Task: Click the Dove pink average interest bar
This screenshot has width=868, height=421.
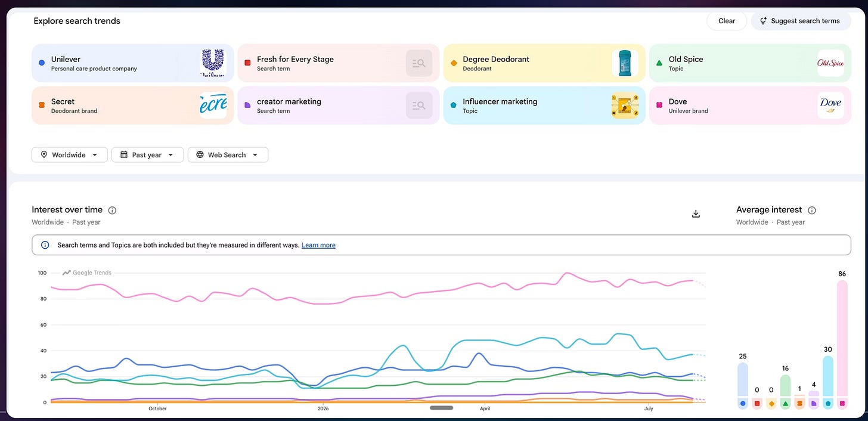Action: [x=842, y=339]
